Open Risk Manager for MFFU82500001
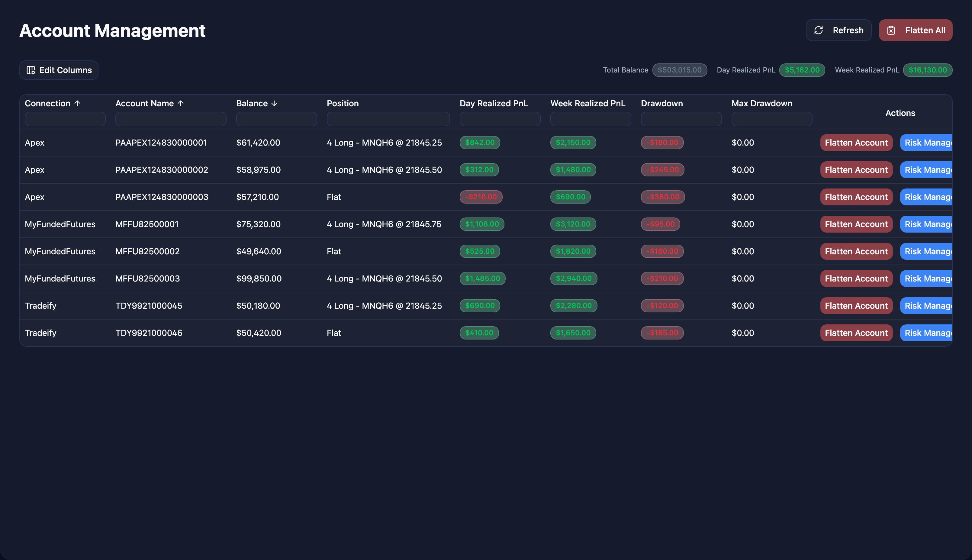This screenshot has width=972, height=560. pyautogui.click(x=926, y=224)
